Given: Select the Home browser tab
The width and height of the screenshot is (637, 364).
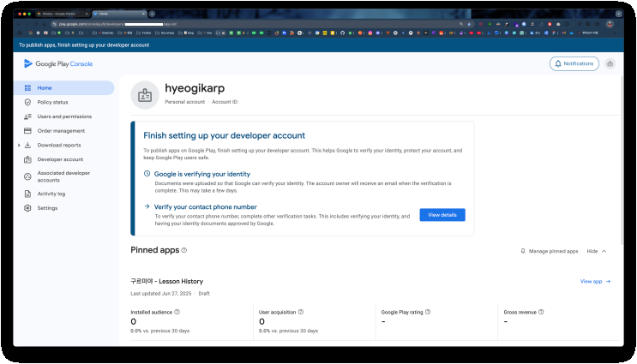Looking at the screenshot, I should pyautogui.click(x=118, y=14).
